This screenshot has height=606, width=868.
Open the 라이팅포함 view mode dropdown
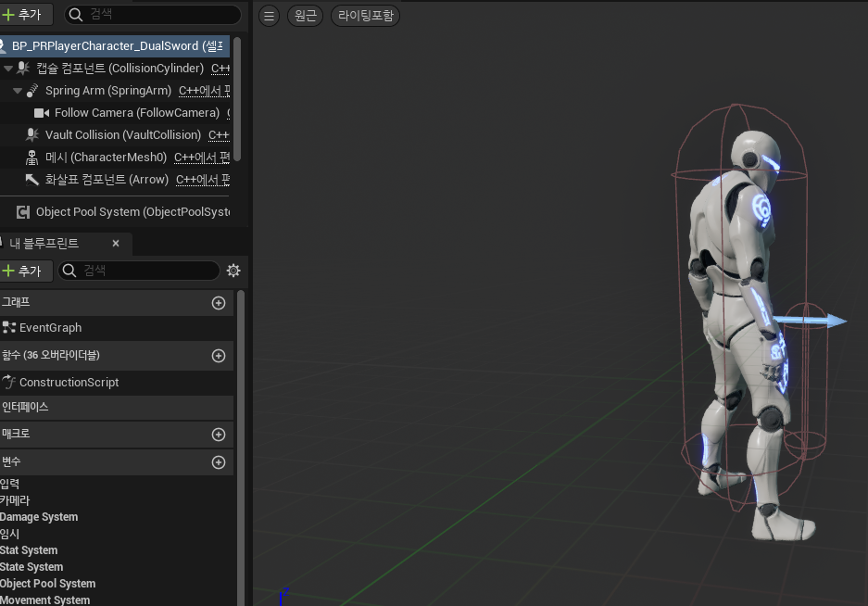point(365,16)
